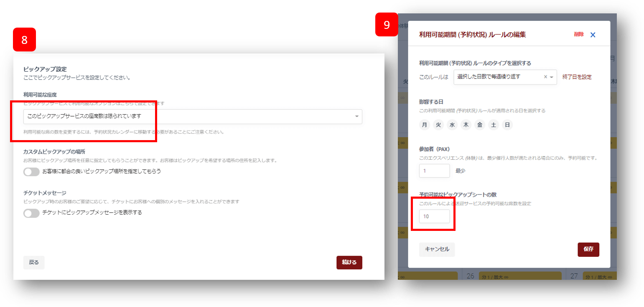Toggle the 月 weekday selector

pos(425,125)
